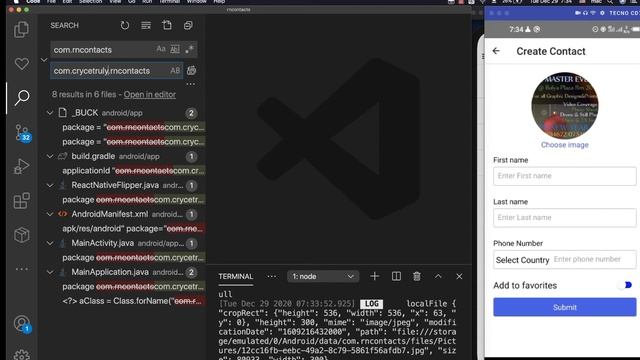This screenshot has width=640, height=360.
Task: Collapse the _BUCK file results
Action: 49,113
